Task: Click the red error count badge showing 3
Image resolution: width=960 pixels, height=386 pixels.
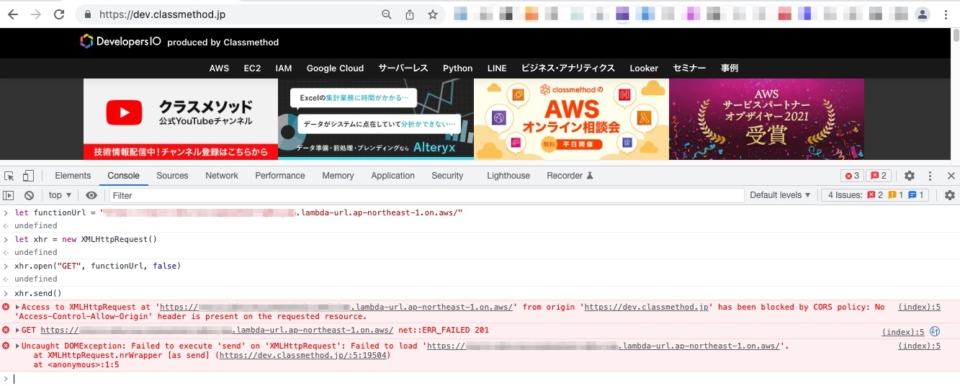Action: (x=852, y=176)
